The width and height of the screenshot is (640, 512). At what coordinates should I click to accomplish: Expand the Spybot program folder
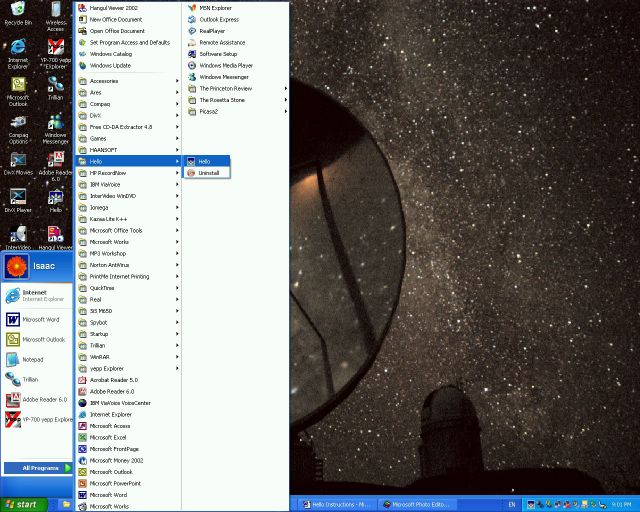(128, 323)
